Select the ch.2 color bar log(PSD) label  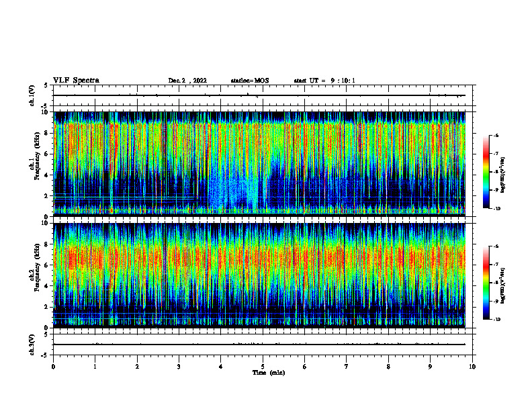click(503, 286)
